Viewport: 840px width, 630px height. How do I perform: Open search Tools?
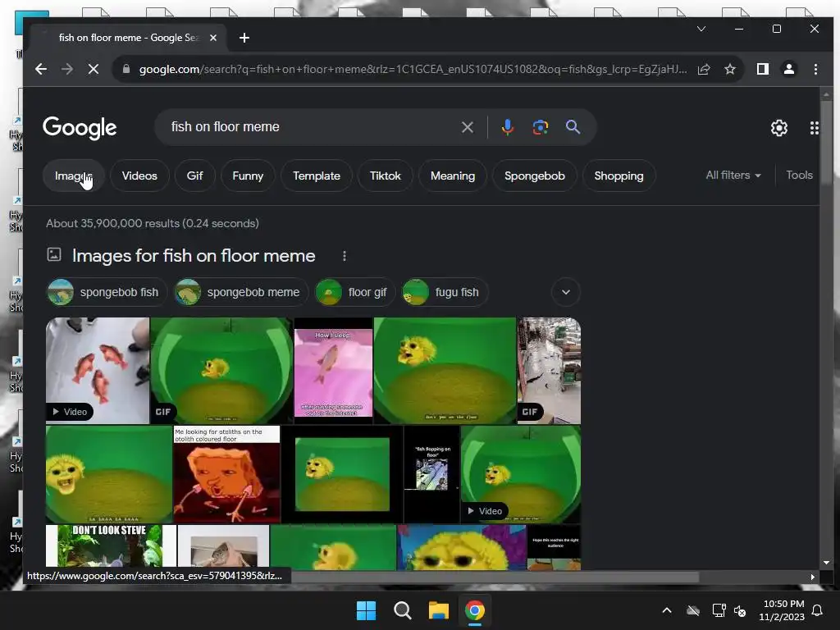tap(799, 176)
